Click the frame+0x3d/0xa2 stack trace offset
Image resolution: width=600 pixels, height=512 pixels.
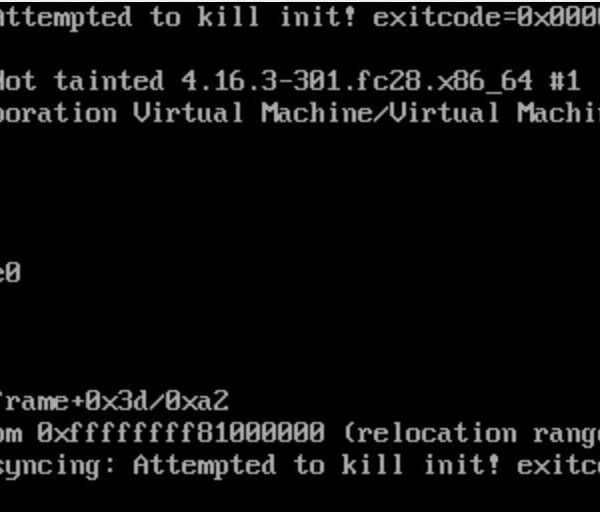(x=114, y=401)
